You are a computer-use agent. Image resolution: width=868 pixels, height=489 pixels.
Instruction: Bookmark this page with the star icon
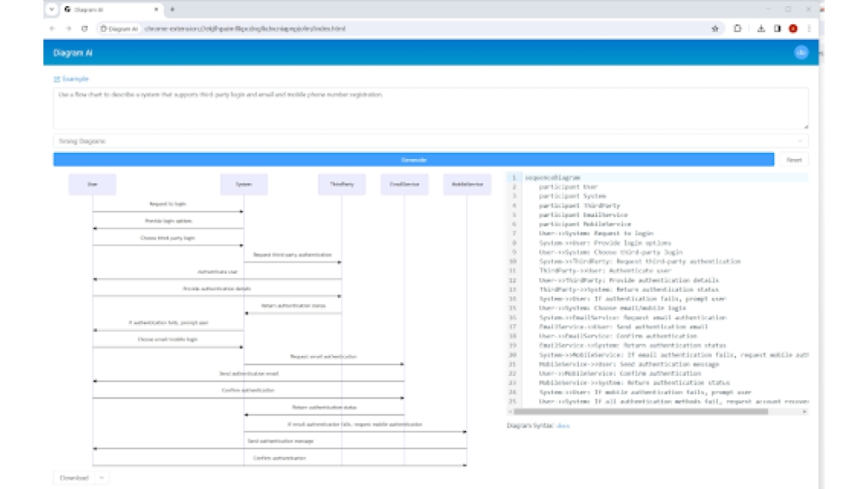tap(714, 29)
